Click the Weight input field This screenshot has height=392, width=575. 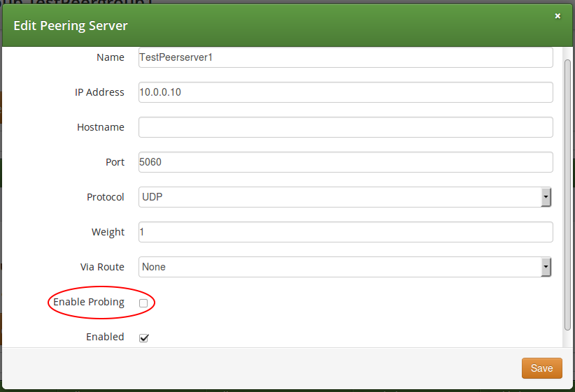(x=346, y=232)
